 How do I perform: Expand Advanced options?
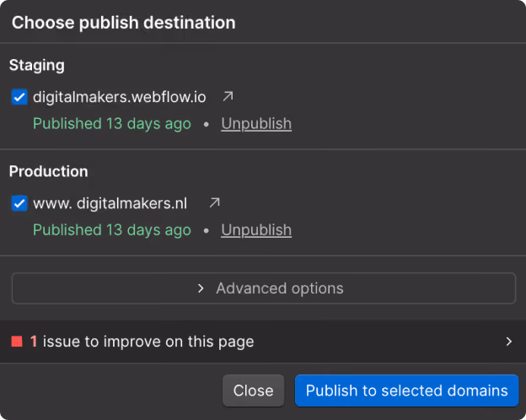click(263, 288)
